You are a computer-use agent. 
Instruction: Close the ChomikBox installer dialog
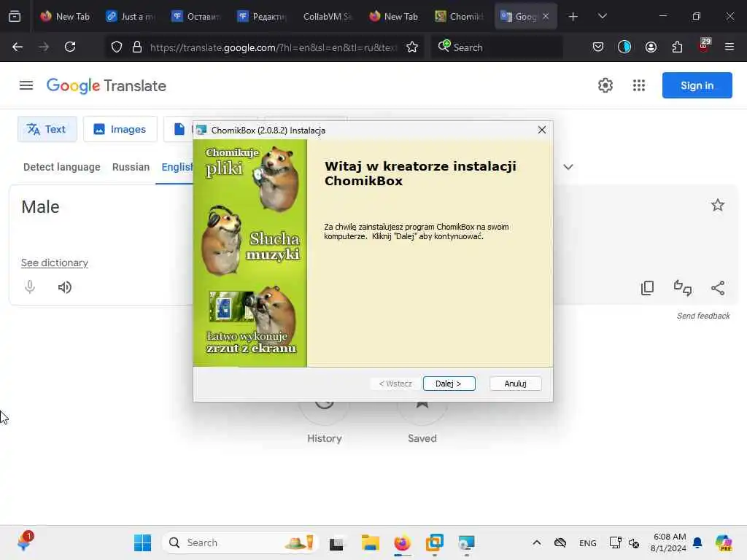point(542,130)
